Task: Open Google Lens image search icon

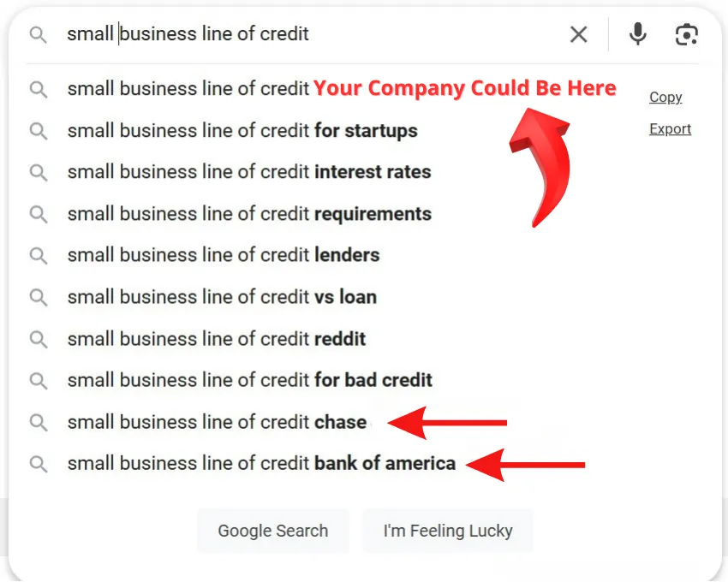Action: point(686,34)
